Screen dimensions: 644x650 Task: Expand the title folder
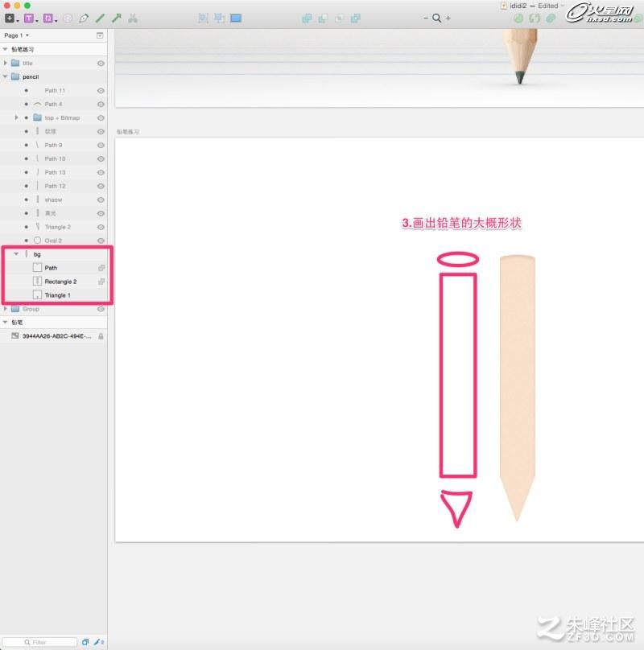(x=6, y=63)
